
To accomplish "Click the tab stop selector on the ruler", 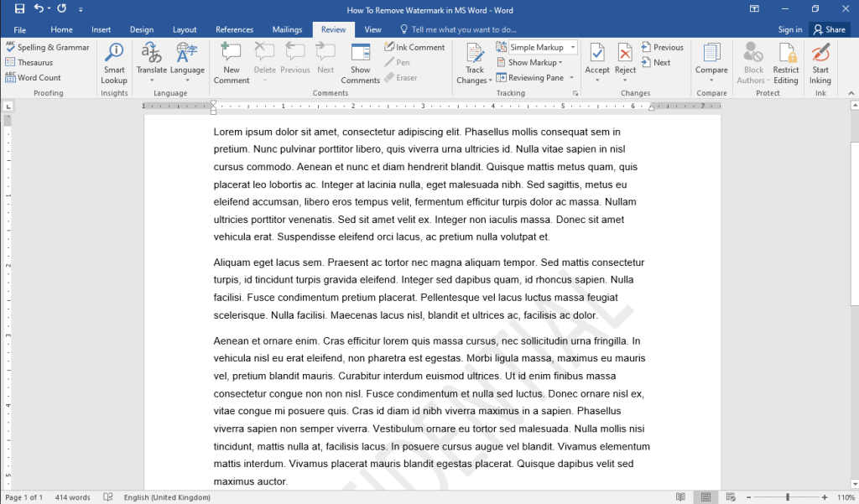I will [8, 106].
